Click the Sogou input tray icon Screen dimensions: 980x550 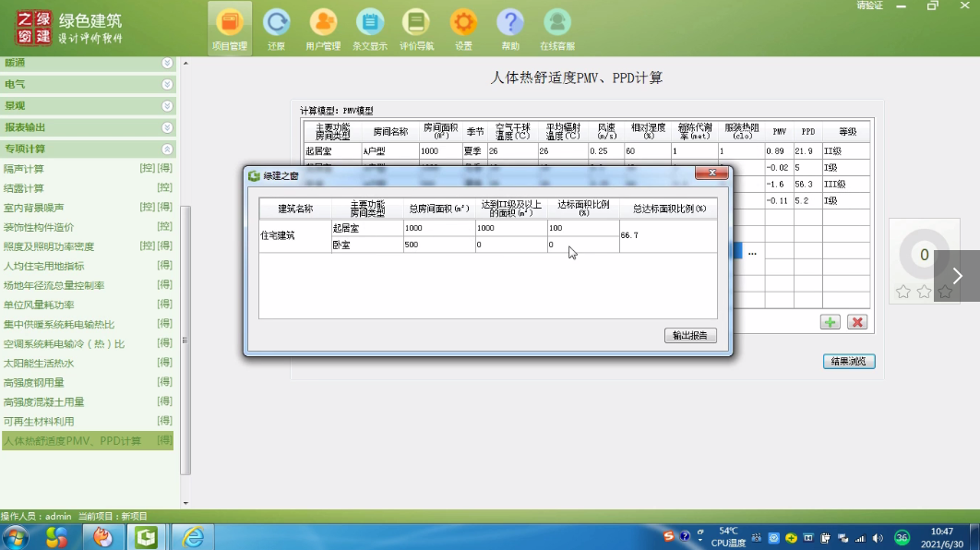[669, 536]
